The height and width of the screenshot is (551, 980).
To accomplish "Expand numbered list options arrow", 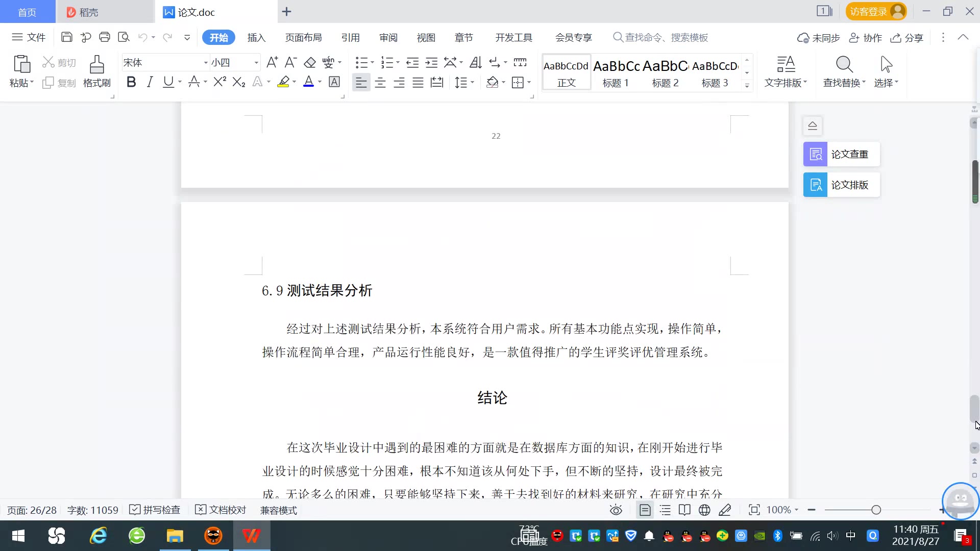I will (398, 63).
